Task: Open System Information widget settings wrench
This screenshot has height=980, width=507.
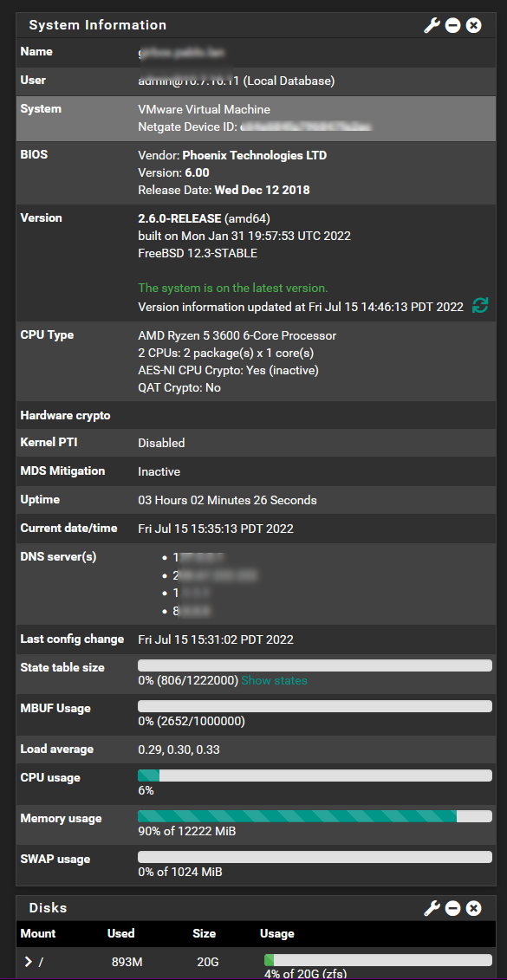Action: coord(432,26)
